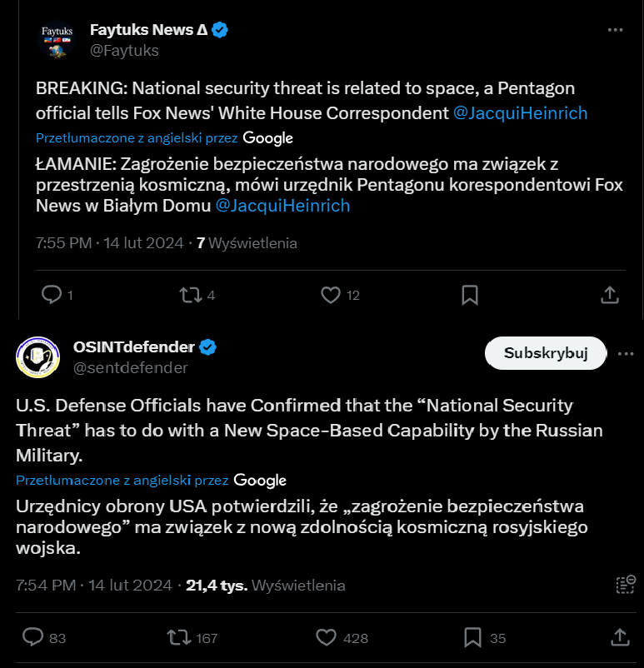
Task: Open @JacquiHeinrich mention in English text
Action: click(x=520, y=112)
